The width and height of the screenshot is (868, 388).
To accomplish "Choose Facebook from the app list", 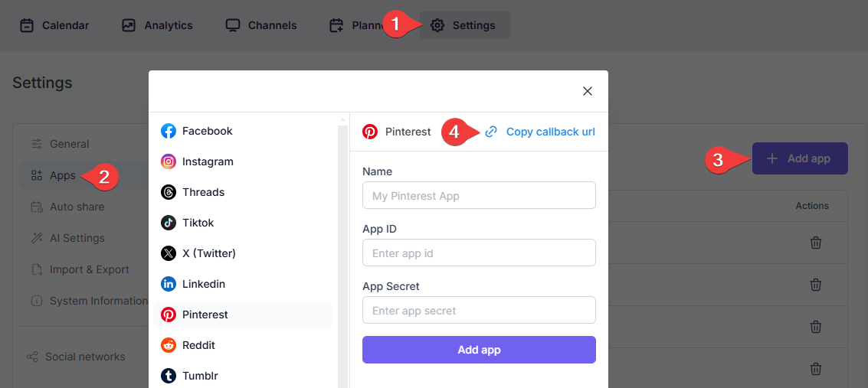I will [x=242, y=131].
